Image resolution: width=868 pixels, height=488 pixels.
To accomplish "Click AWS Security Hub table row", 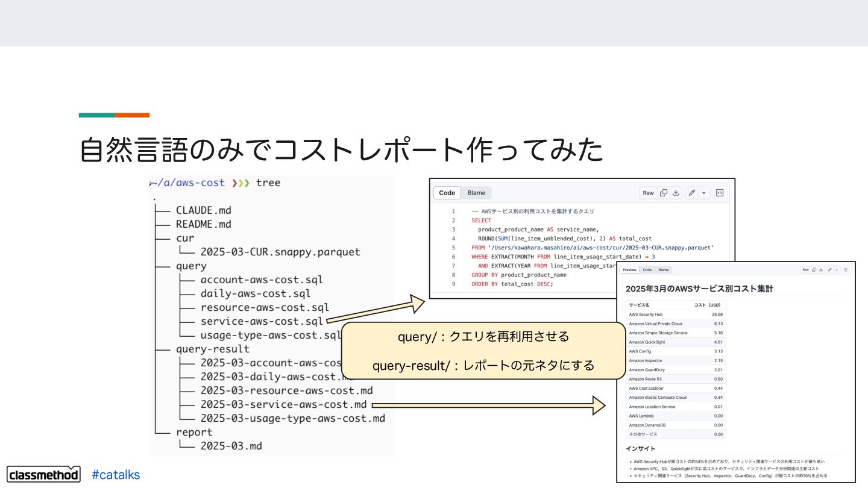I will pyautogui.click(x=676, y=314).
